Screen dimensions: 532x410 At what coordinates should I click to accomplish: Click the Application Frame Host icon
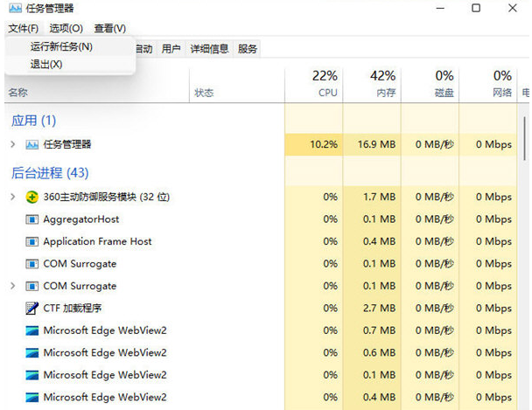click(x=31, y=241)
